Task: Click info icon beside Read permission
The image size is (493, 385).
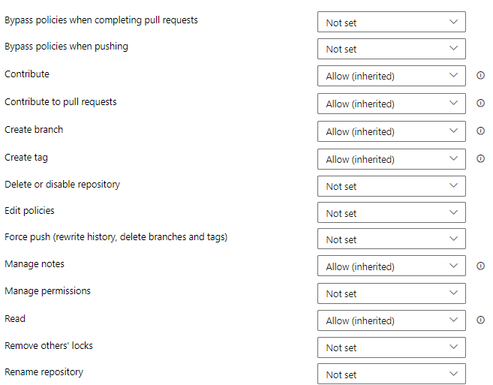Action: click(480, 320)
